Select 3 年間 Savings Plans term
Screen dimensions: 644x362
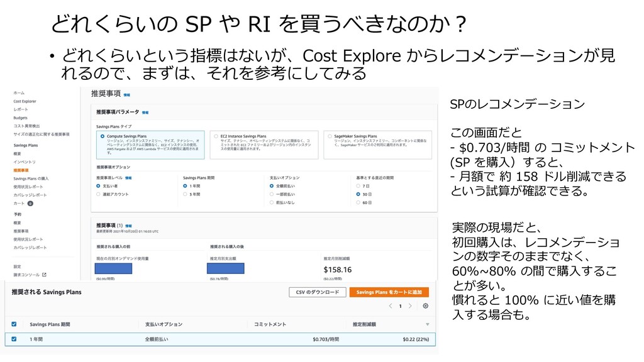(185, 194)
